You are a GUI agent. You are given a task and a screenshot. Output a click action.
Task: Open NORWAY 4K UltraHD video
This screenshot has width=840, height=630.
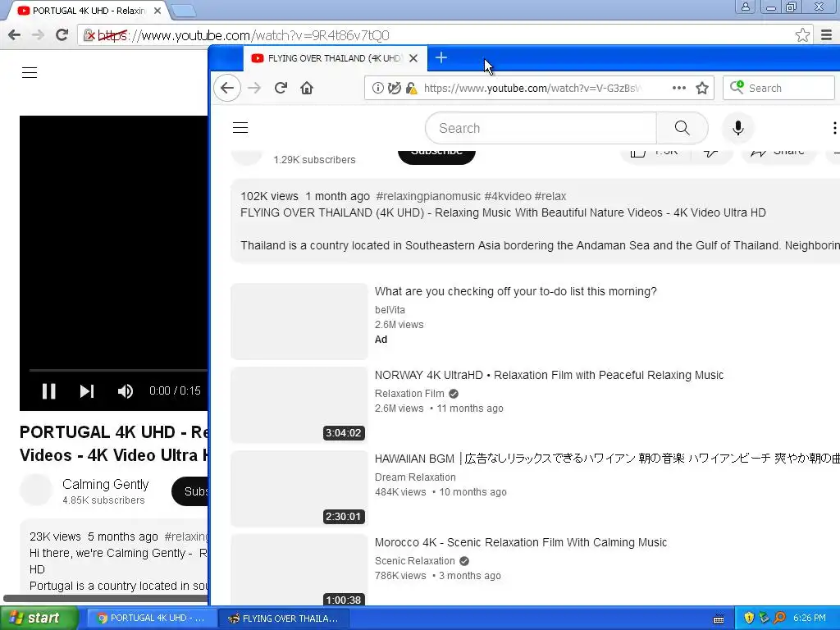pos(549,375)
